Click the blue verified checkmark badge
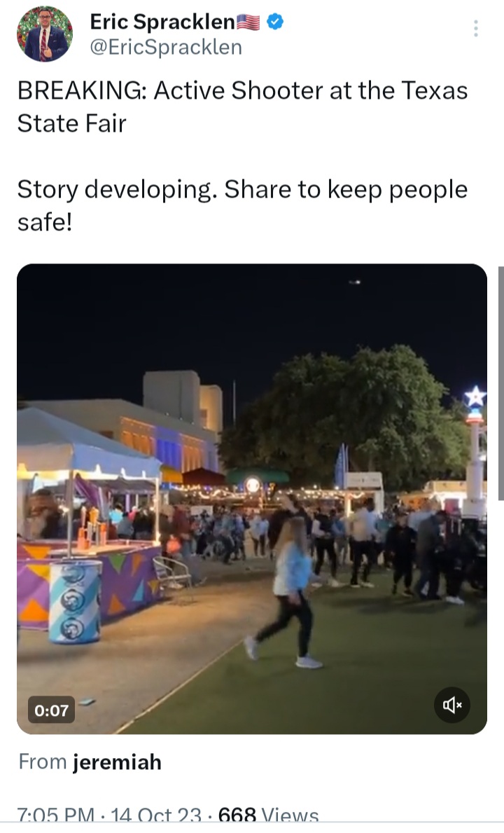The image size is (504, 833). tap(275, 22)
